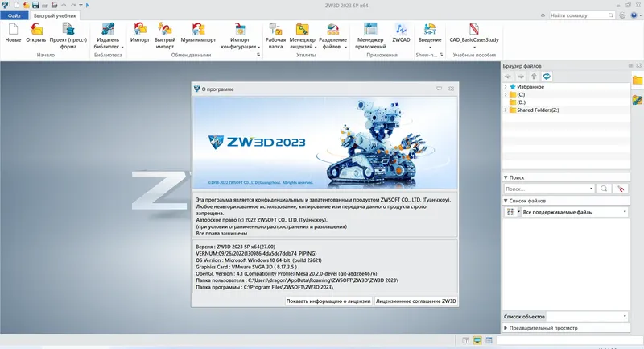
Task: Close the О программе dialog
Action: coord(451,89)
